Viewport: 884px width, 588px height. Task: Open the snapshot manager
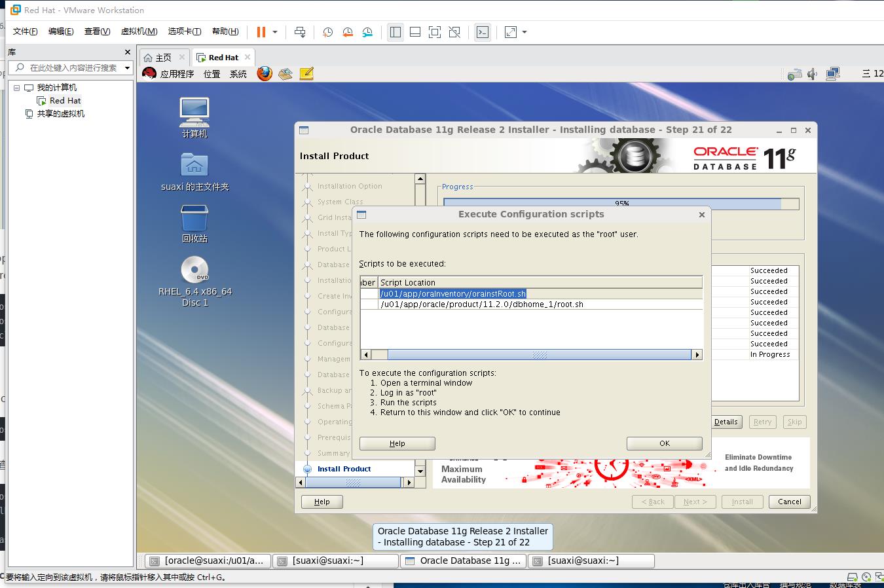(367, 31)
